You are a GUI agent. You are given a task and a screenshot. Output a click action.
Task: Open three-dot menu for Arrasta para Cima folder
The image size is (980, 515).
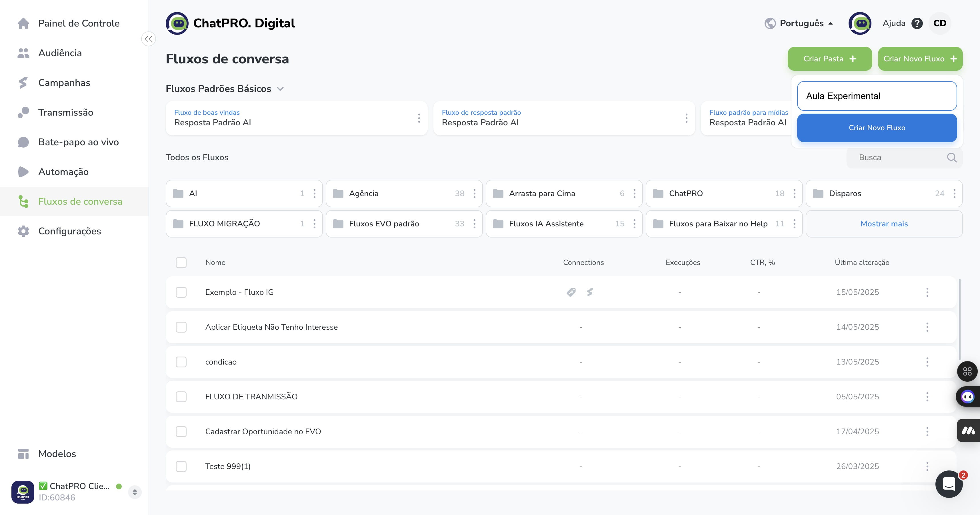pos(634,194)
